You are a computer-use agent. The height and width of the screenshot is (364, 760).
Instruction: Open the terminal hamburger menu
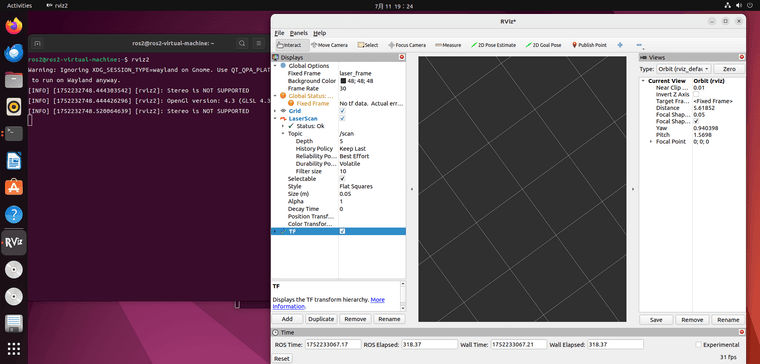[259, 44]
